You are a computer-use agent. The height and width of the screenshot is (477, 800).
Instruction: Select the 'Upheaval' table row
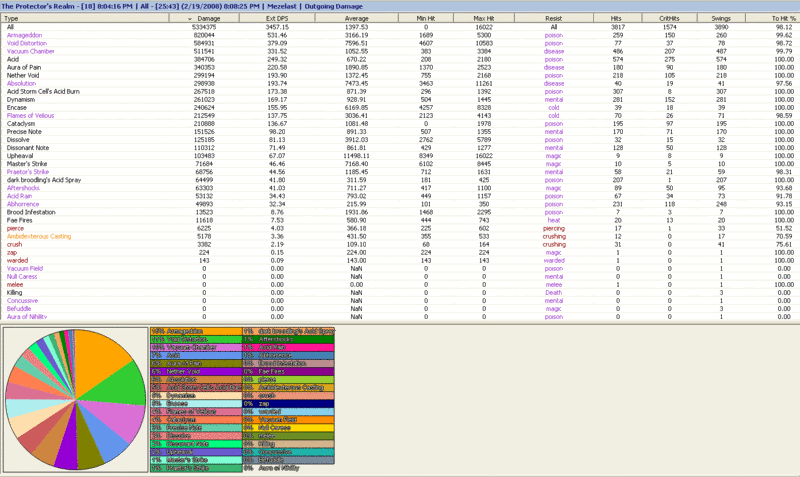pos(400,156)
